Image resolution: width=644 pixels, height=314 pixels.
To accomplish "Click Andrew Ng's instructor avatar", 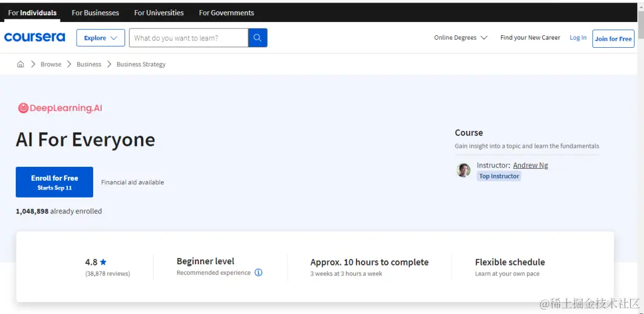I will 464,170.
